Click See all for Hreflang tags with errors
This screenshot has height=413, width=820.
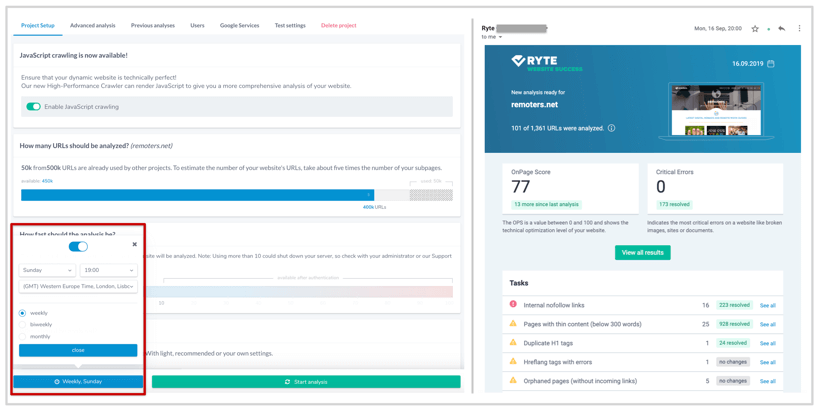(768, 362)
